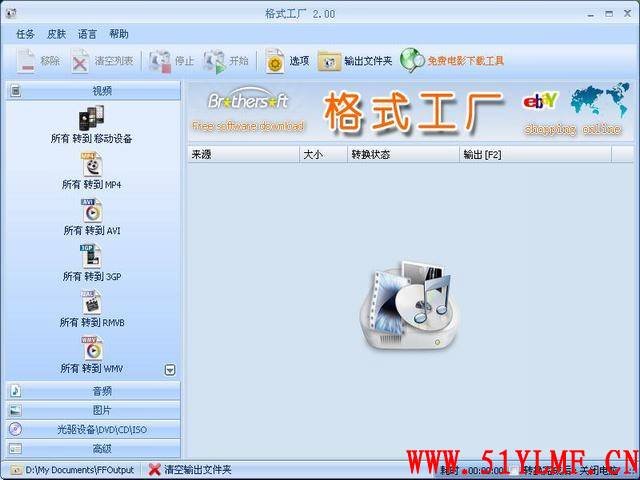Stop conversion with the 停止 button
Image resolution: width=640 pixels, height=480 pixels.
coord(171,61)
